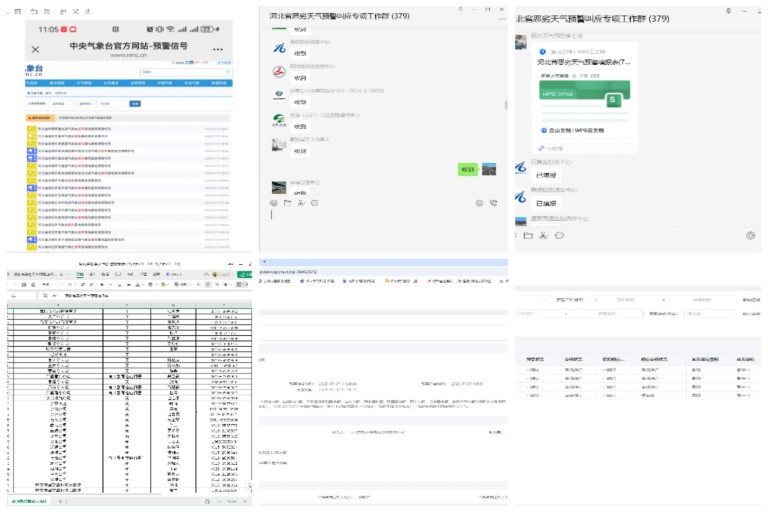768x512 pixels.
Task: Open the three-dot menu on the mobile page
Action: click(x=219, y=49)
